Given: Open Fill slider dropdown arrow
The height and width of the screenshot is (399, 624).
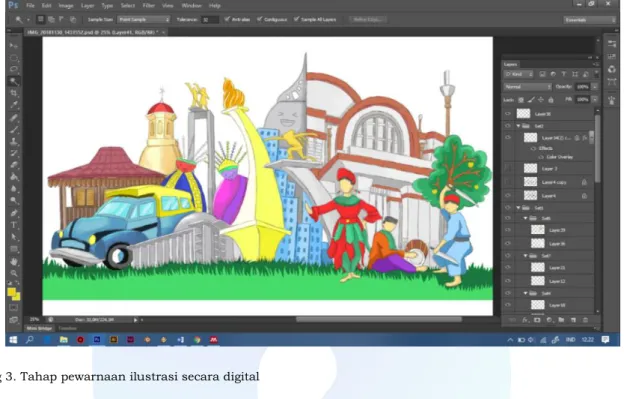Looking at the screenshot, I should (595, 99).
